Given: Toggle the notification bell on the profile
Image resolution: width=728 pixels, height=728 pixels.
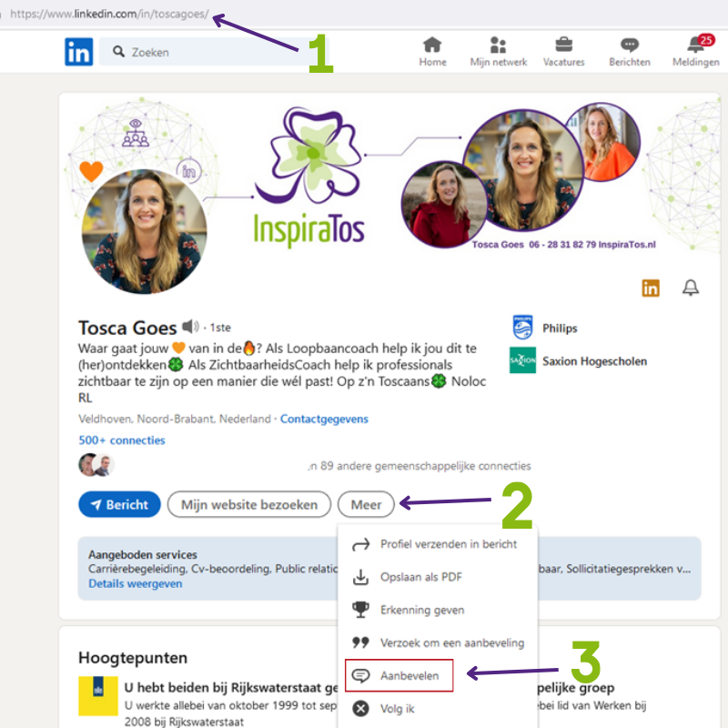Looking at the screenshot, I should click(691, 288).
